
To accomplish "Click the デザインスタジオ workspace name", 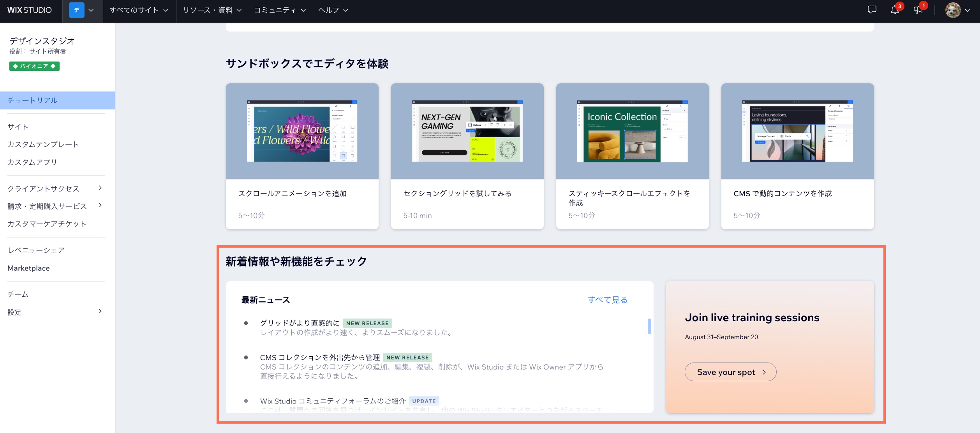I will pyautogui.click(x=42, y=41).
